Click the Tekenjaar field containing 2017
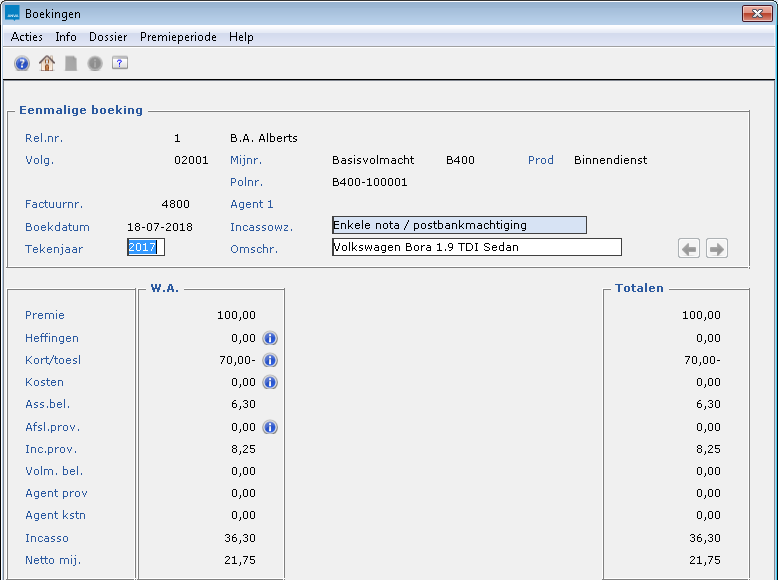 point(145,248)
